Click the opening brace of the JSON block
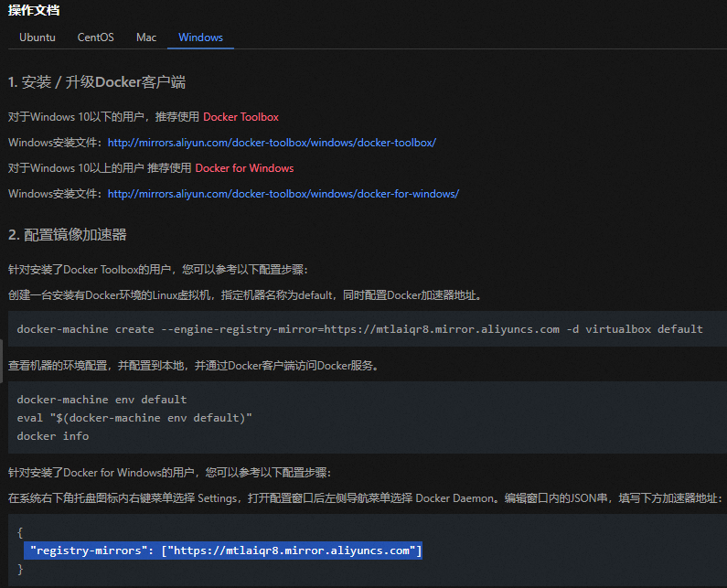727x588 pixels. coord(20,532)
